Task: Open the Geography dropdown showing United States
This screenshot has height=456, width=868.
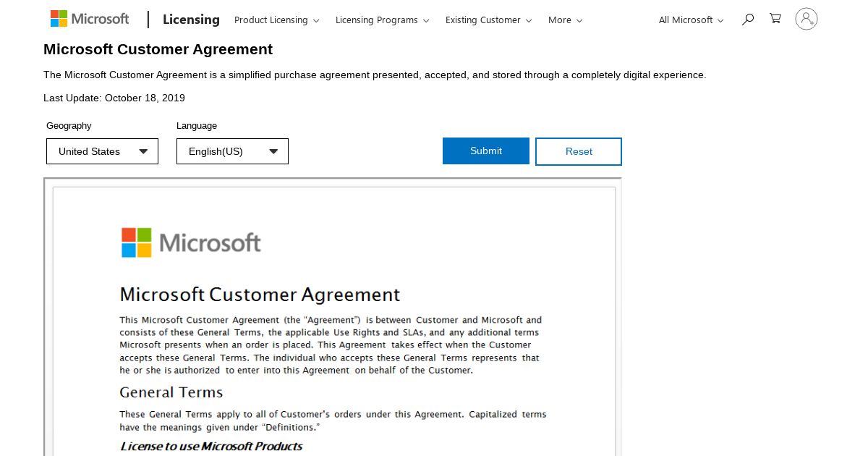Action: (102, 151)
